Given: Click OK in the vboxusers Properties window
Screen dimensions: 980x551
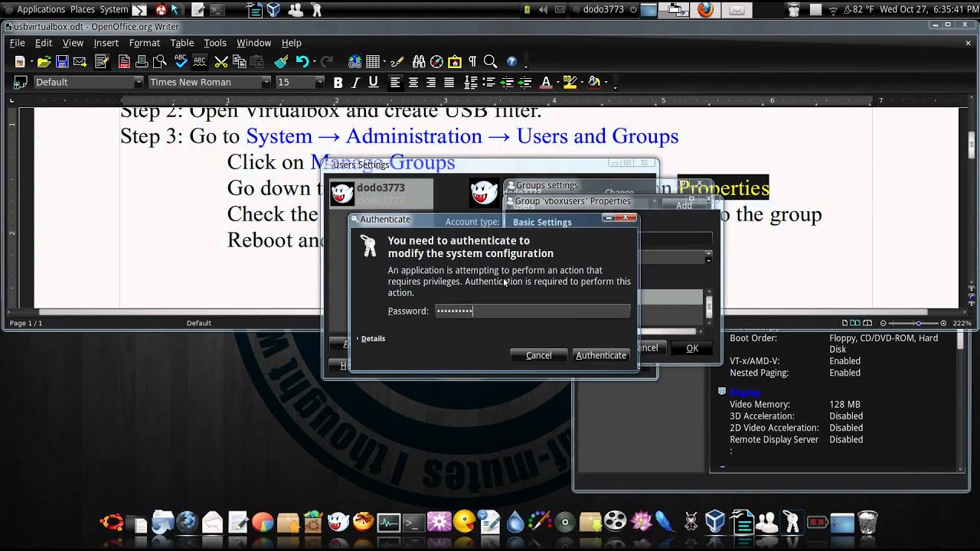Looking at the screenshot, I should 692,348.
